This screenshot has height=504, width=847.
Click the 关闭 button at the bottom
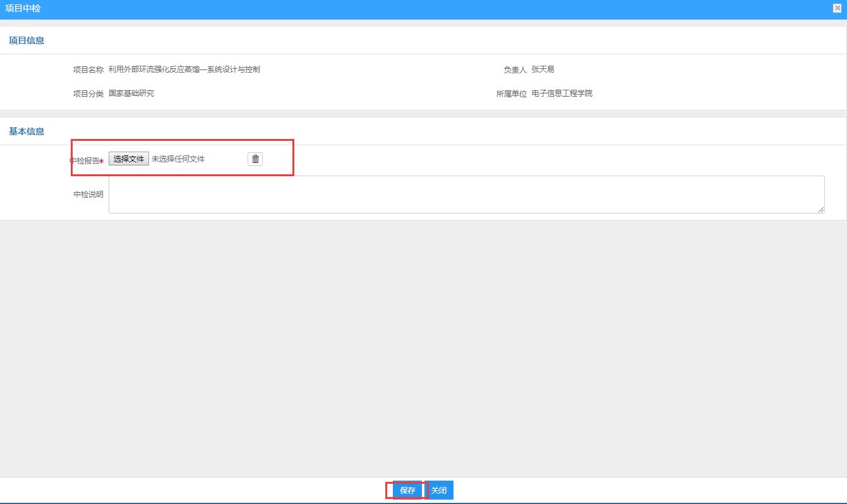tap(439, 491)
